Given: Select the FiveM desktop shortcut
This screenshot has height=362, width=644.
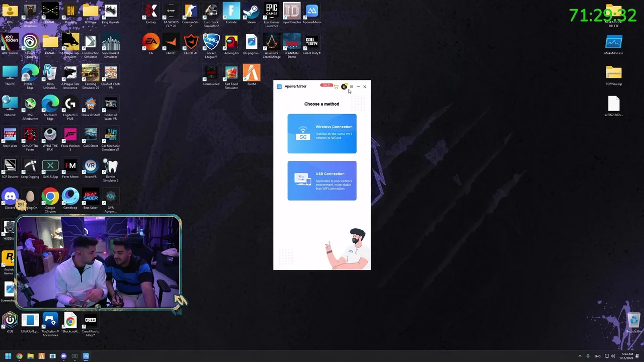Looking at the screenshot, I should click(252, 75).
